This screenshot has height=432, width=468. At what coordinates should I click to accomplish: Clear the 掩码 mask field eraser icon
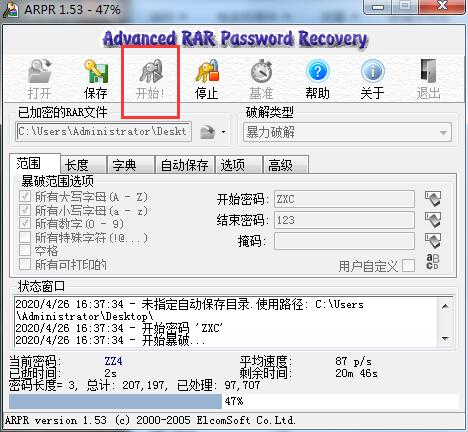(x=433, y=241)
